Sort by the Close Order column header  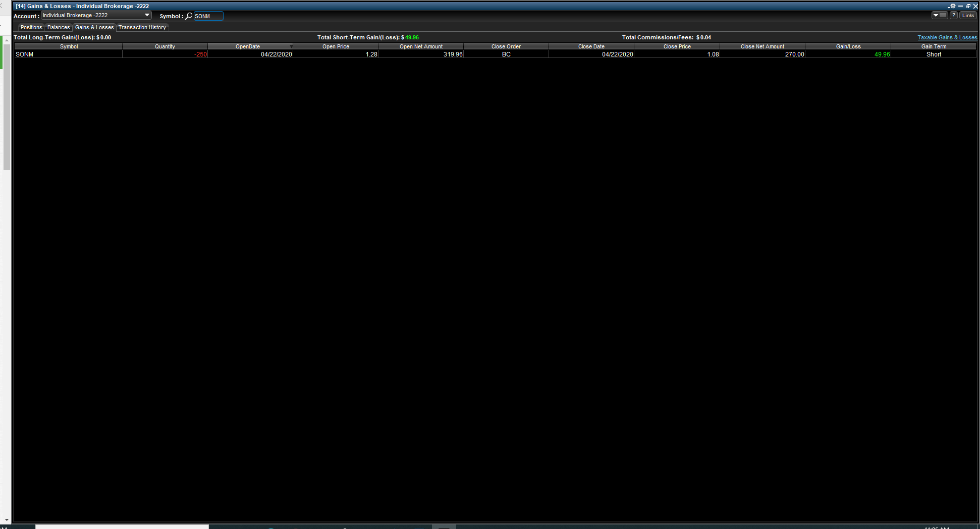pyautogui.click(x=506, y=46)
